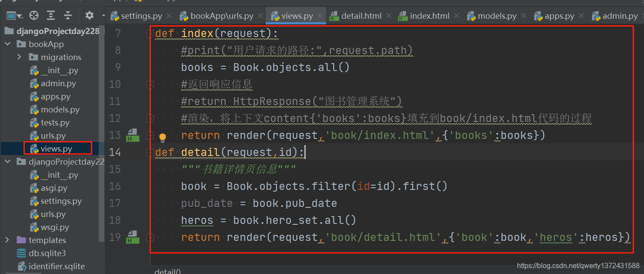Close the index.html tab

tap(457, 16)
